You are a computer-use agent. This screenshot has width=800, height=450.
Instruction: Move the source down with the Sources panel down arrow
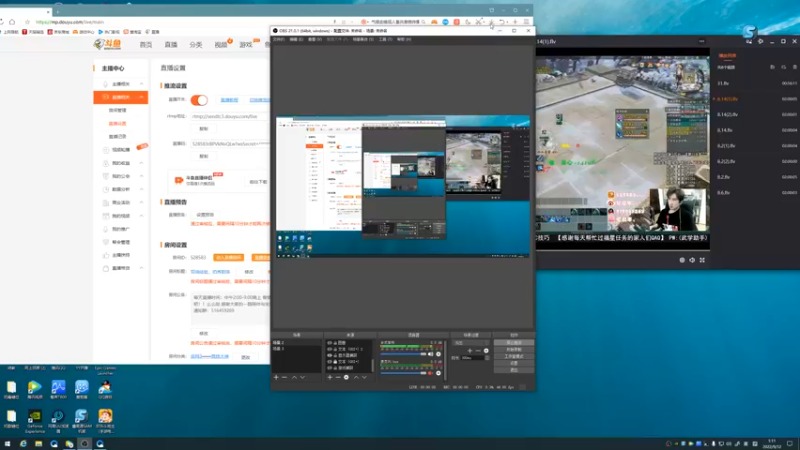(364, 377)
